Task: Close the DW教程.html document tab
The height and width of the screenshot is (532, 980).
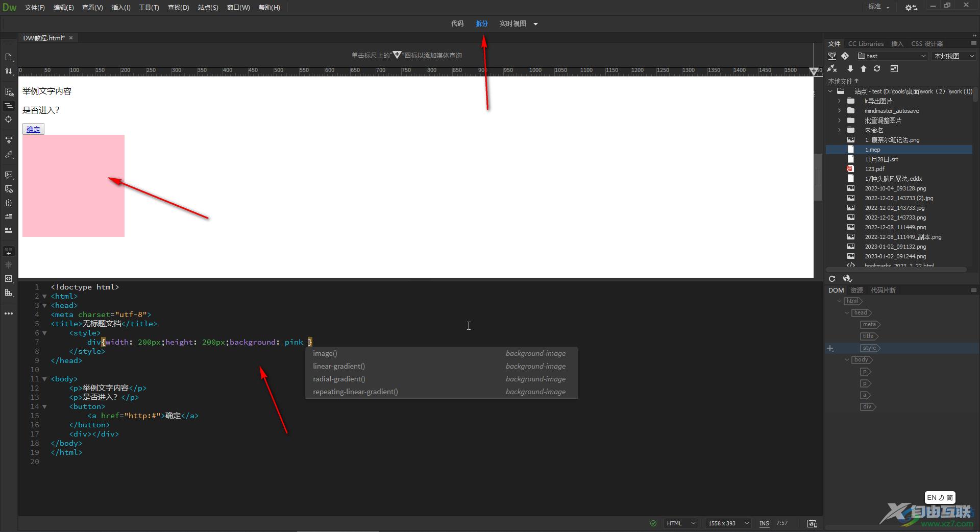Action: click(x=71, y=38)
